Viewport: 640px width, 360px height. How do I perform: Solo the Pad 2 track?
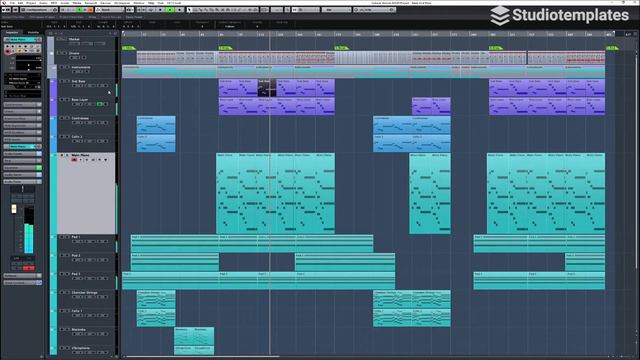pyautogui.click(x=67, y=255)
